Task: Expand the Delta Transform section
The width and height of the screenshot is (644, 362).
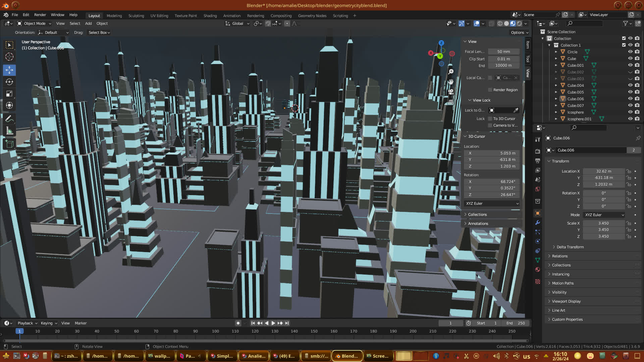Action: coord(570,247)
